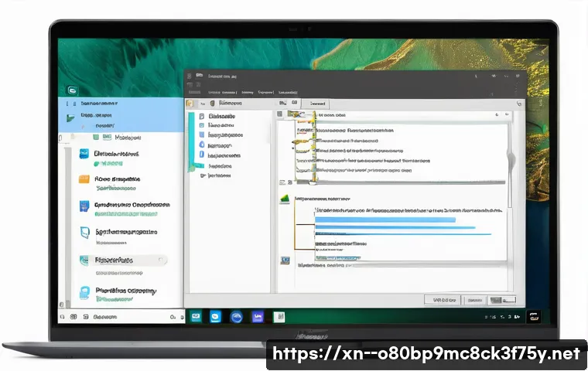588x371 pixels.
Task: Open the orange folder item in left panel
Action: pyautogui.click(x=85, y=179)
